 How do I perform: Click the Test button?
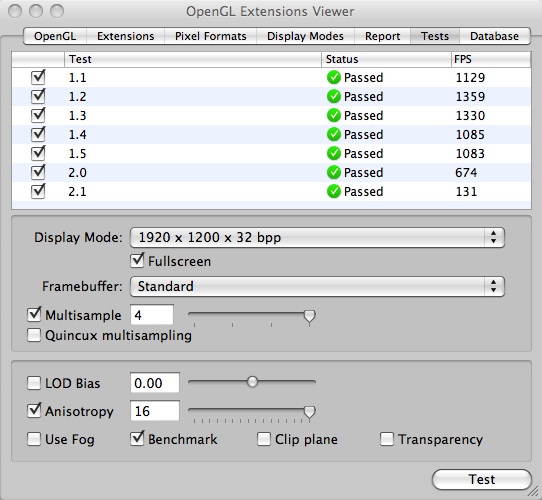pyautogui.click(x=482, y=479)
